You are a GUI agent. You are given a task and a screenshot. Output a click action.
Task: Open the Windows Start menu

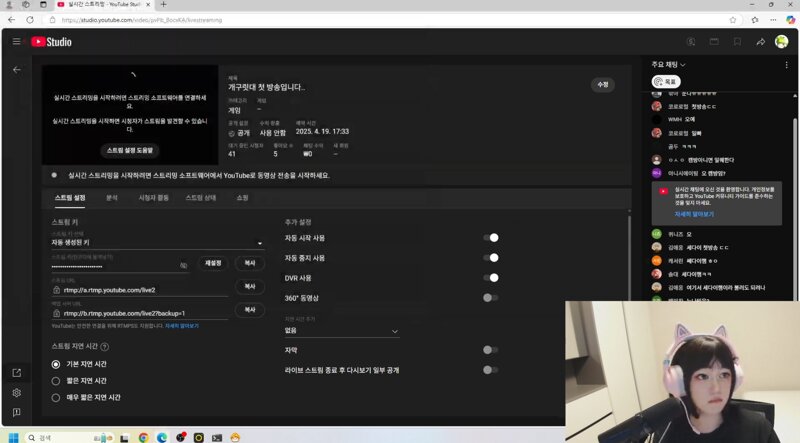[x=14, y=437]
